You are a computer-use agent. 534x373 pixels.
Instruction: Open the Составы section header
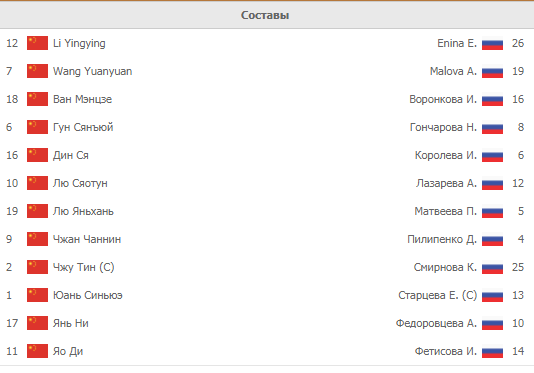[265, 15]
